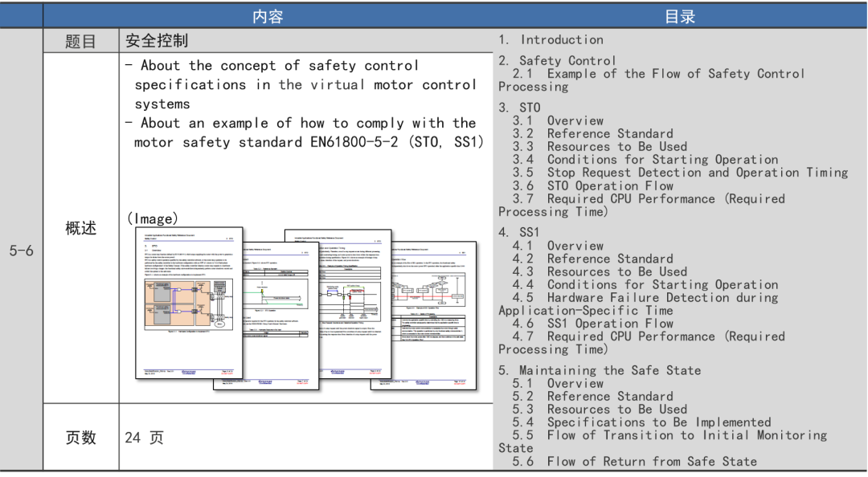Click the '1. Introduction' entry
Screen dimensions: 868x477
[551, 40]
